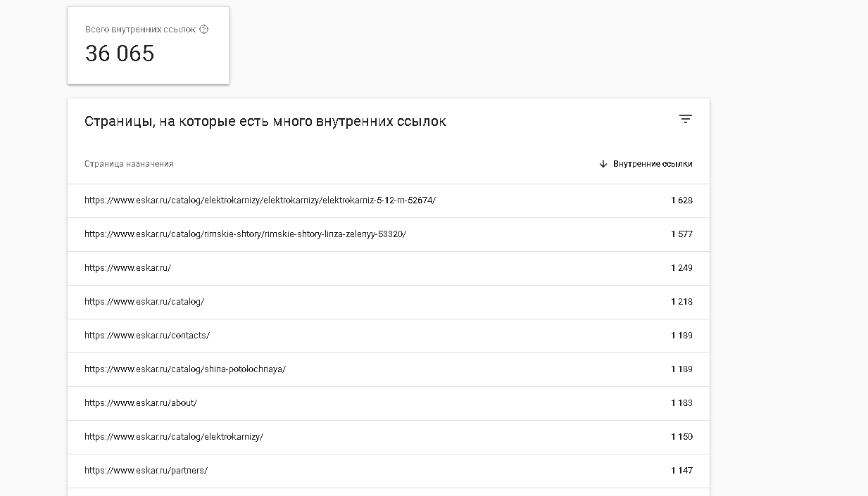Select the 1 189 count in the shina-potolochnaya row
The image size is (868, 496).
(x=681, y=369)
